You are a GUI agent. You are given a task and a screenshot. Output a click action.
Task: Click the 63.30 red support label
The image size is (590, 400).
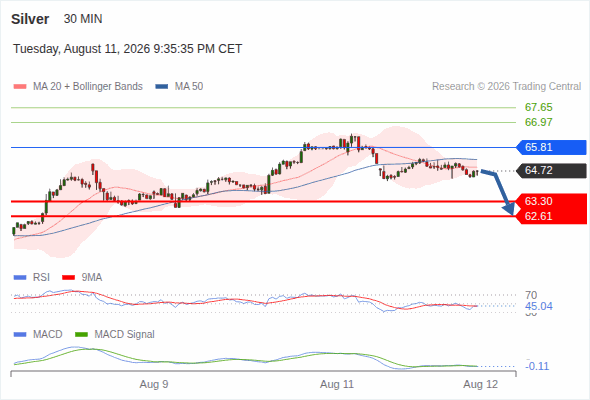point(538,201)
